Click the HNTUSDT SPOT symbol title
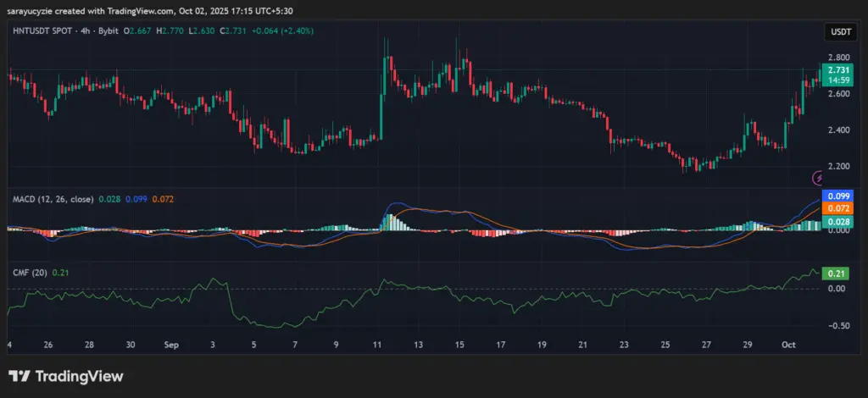Viewport: 868px width, 398px height. [42, 31]
